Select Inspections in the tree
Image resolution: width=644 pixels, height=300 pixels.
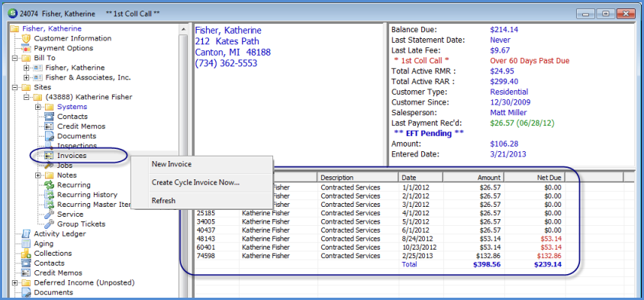(x=77, y=146)
